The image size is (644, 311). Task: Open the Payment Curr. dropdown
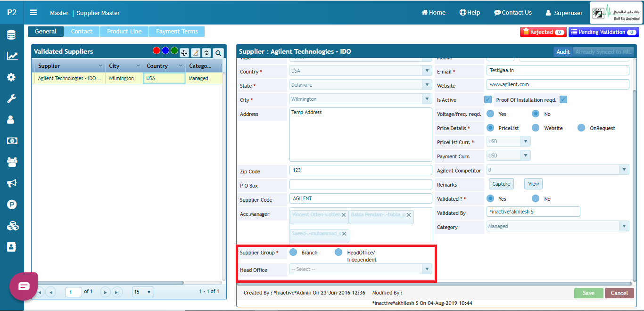click(x=526, y=155)
